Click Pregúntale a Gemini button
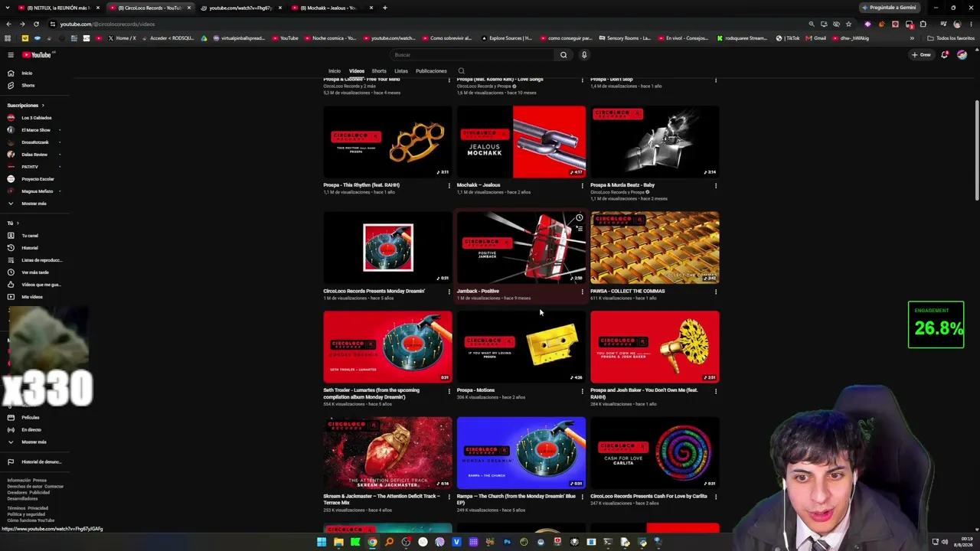Image resolution: width=980 pixels, height=551 pixels. tap(888, 8)
